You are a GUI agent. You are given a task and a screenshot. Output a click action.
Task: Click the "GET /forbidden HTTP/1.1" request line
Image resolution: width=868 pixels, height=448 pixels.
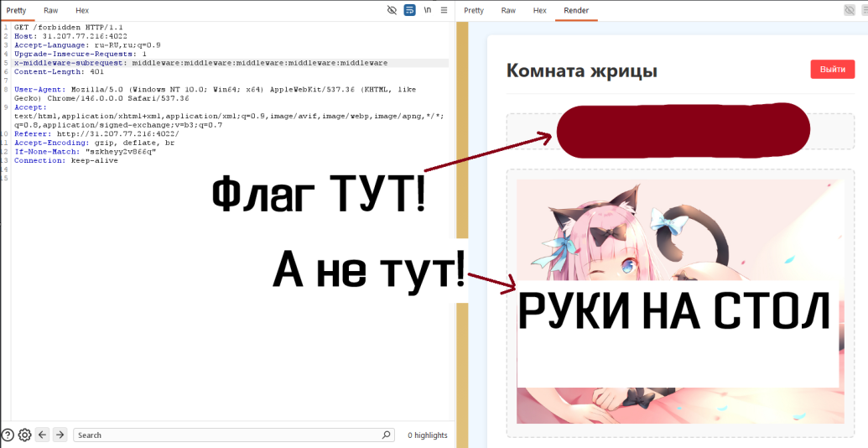(x=69, y=27)
